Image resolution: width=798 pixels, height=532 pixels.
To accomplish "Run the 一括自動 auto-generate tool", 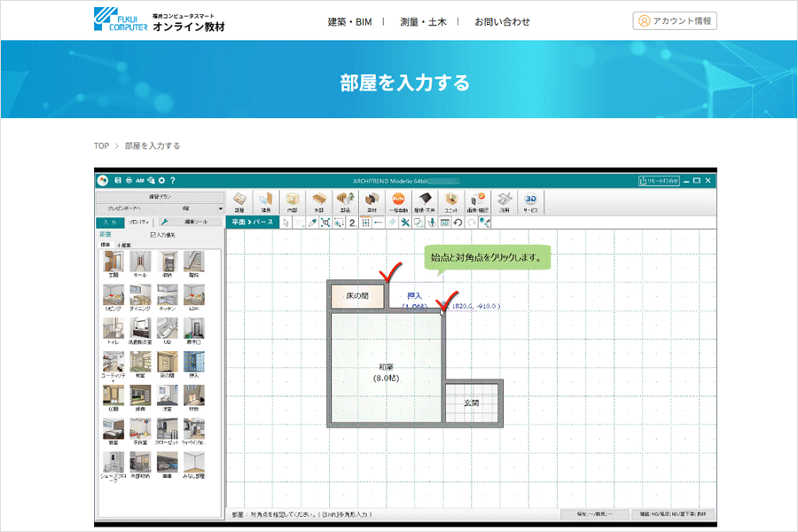I will 399,199.
